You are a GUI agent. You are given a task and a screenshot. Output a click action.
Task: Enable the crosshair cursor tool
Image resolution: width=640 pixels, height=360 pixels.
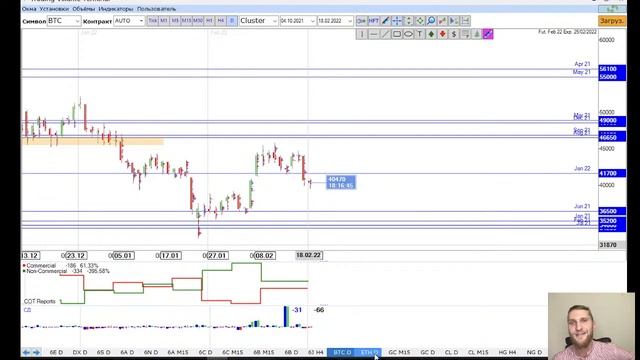click(x=396, y=21)
